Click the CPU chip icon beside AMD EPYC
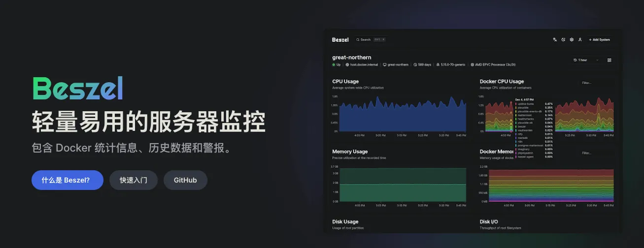 click(472, 64)
